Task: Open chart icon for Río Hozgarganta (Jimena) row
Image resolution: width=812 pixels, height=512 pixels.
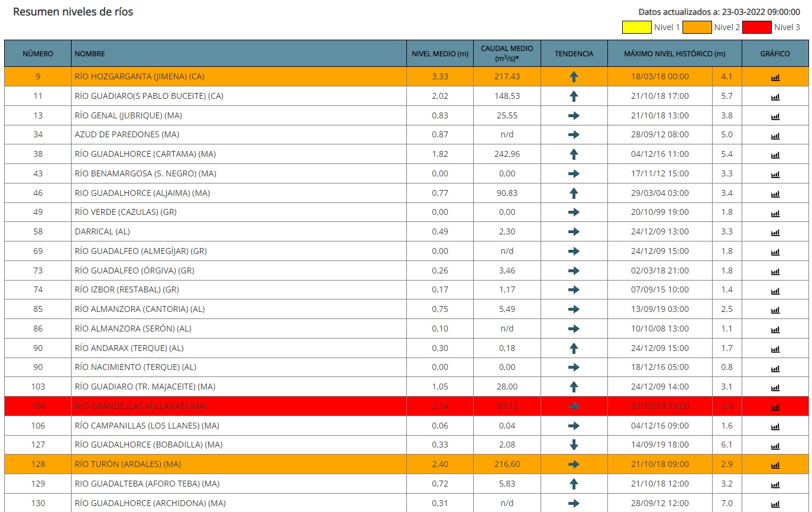Action: (x=775, y=77)
